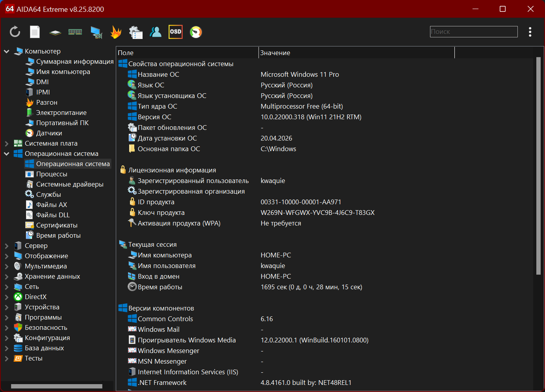Expand the Устройства tree node
The width and height of the screenshot is (545, 392).
click(x=7, y=307)
